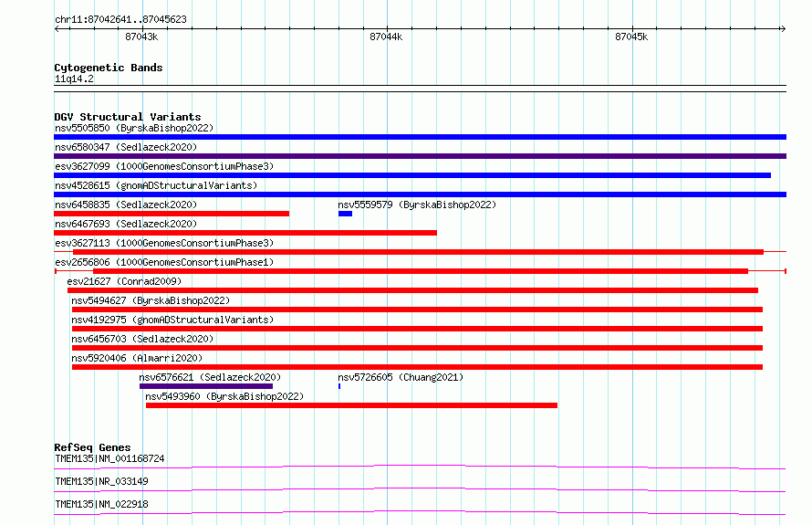The width and height of the screenshot is (812, 525).
Task: Select the red bar for esv2656806
Action: pos(421,271)
